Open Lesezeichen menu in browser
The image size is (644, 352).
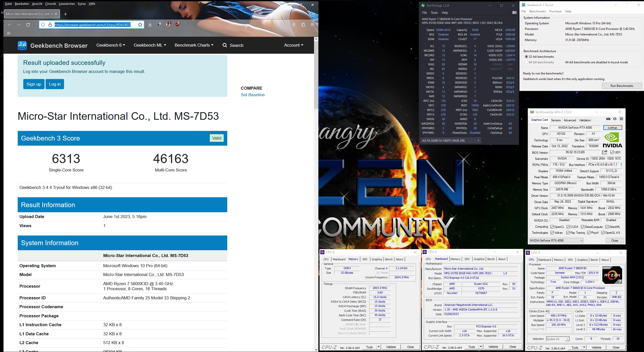67,4
